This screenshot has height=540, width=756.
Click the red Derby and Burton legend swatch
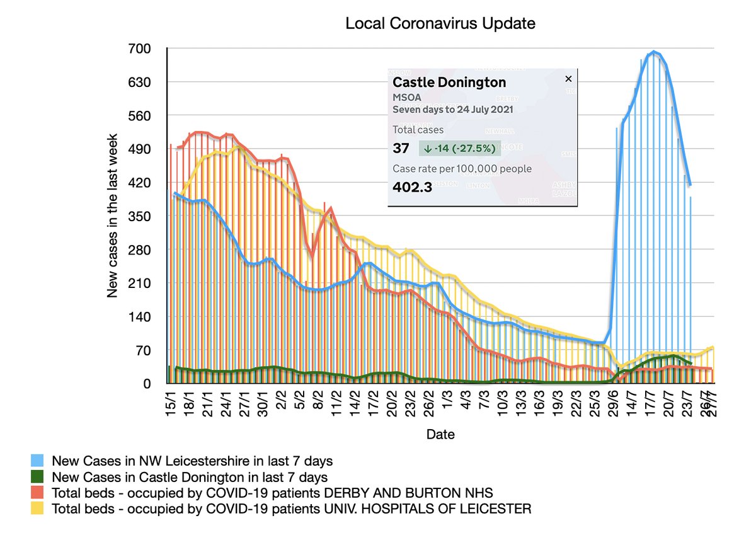(38, 492)
